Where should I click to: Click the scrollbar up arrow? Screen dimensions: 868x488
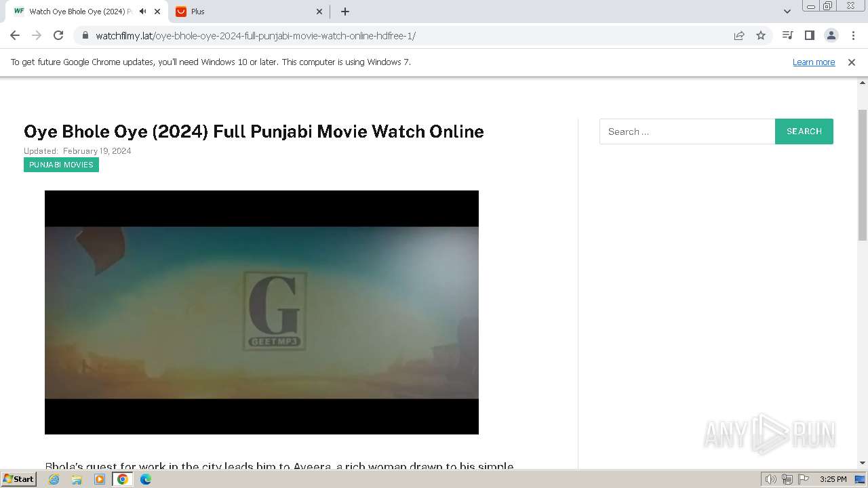(x=863, y=84)
